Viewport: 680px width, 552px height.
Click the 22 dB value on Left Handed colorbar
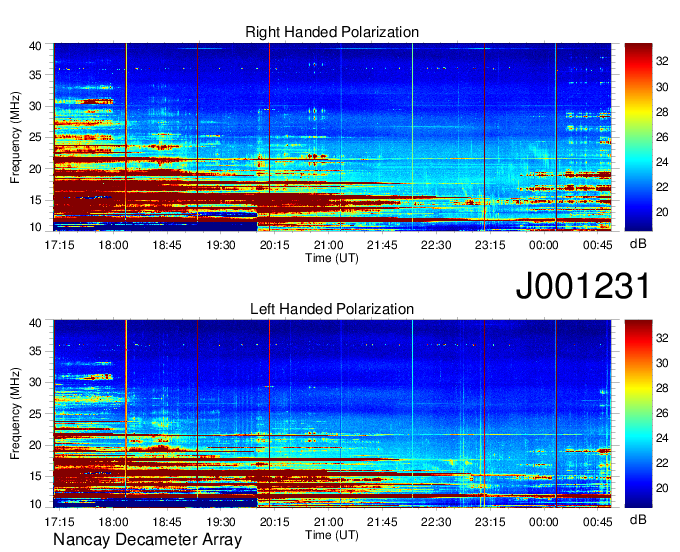662,463
